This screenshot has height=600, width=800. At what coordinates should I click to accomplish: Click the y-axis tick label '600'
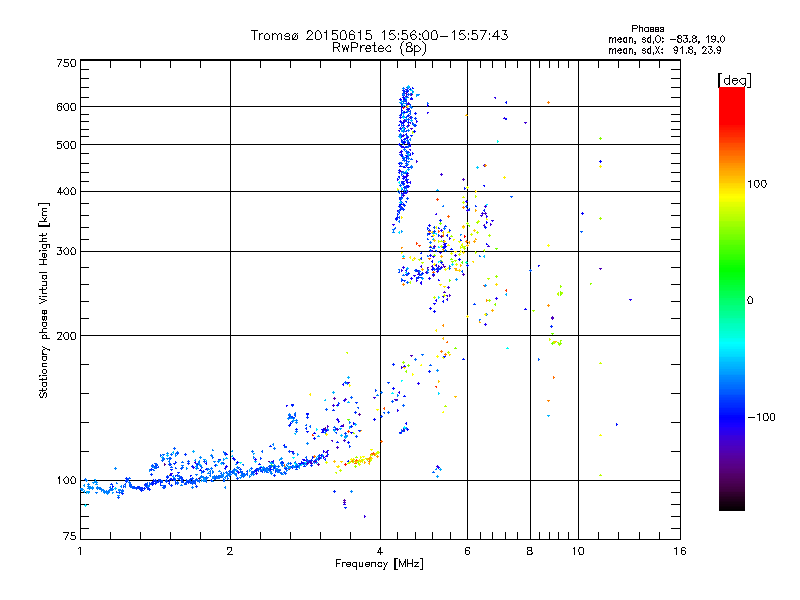pos(67,107)
